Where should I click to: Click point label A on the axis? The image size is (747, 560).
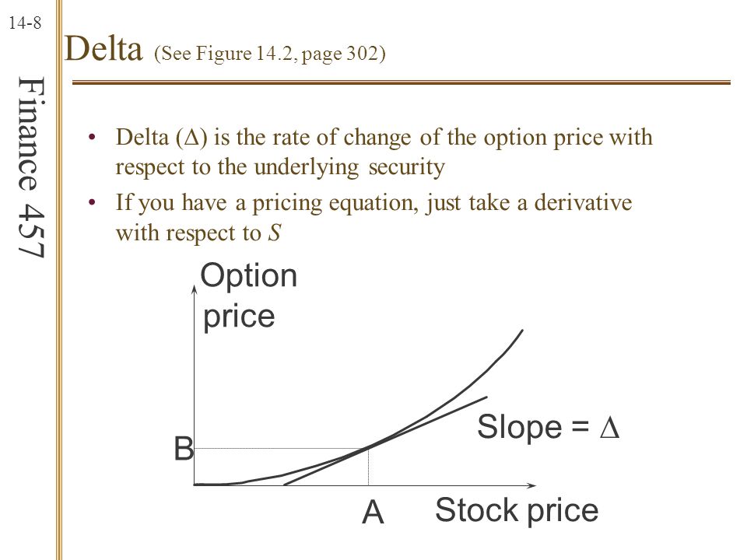click(373, 513)
